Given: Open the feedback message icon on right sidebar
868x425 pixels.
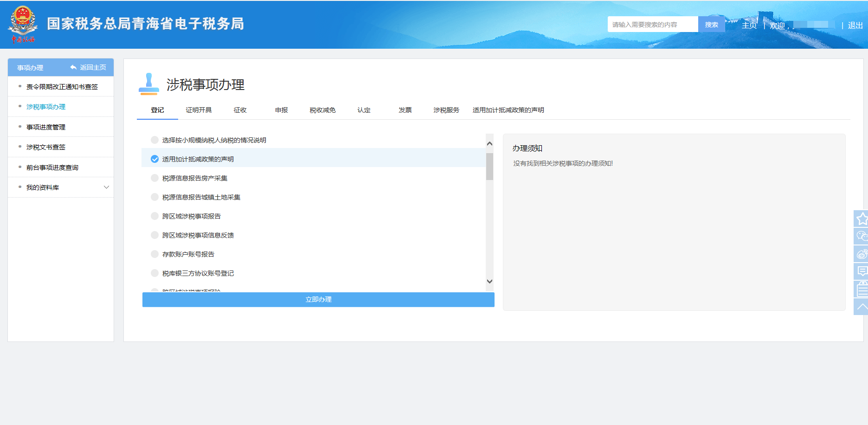Looking at the screenshot, I should coord(862,271).
